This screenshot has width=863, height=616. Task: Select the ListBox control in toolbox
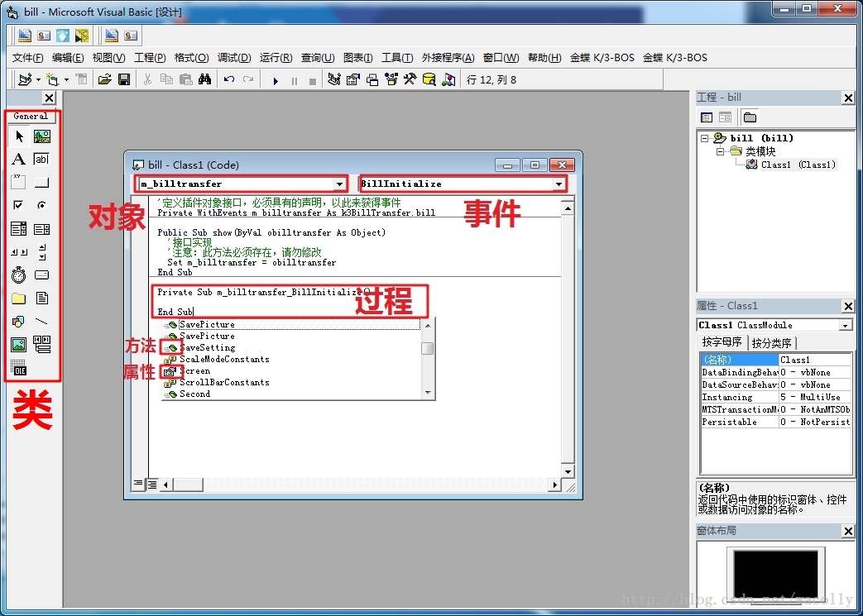pos(42,228)
